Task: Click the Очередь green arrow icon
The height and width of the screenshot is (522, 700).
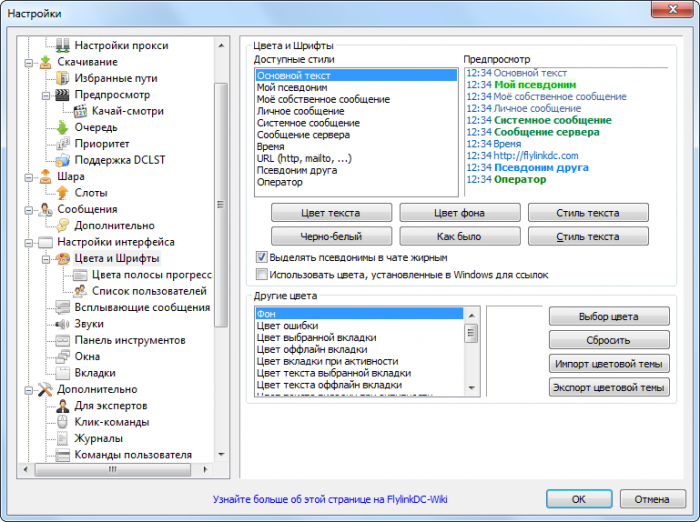Action: pos(63,127)
